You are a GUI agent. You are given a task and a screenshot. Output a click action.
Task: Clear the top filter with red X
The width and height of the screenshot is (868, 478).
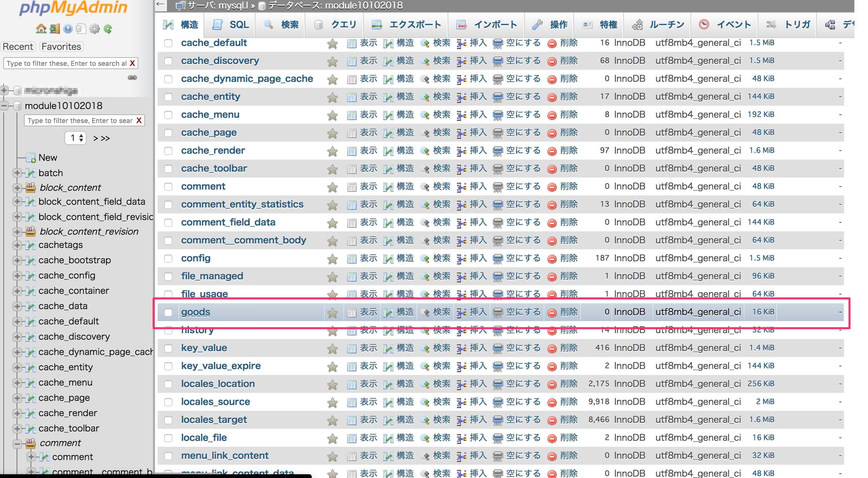(132, 63)
